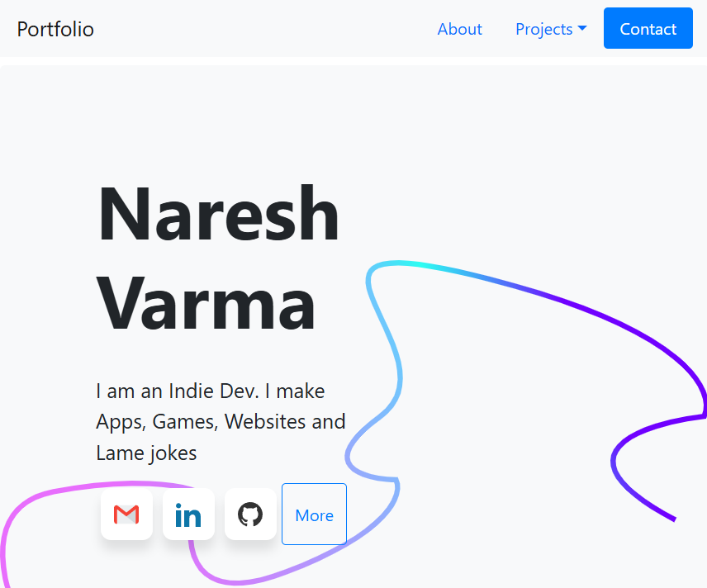Click the dark circular GitHub icon
The image size is (707, 588).
click(x=250, y=514)
